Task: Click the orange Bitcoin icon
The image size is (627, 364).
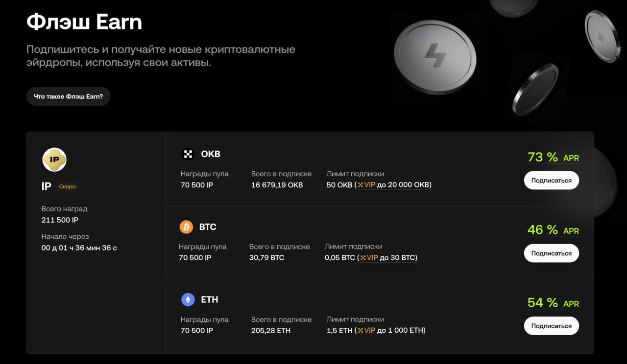Action: 186,227
